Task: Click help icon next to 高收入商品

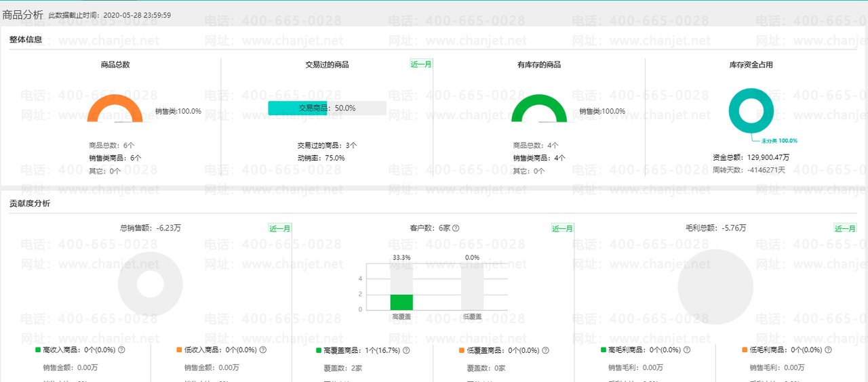Action: tap(122, 350)
